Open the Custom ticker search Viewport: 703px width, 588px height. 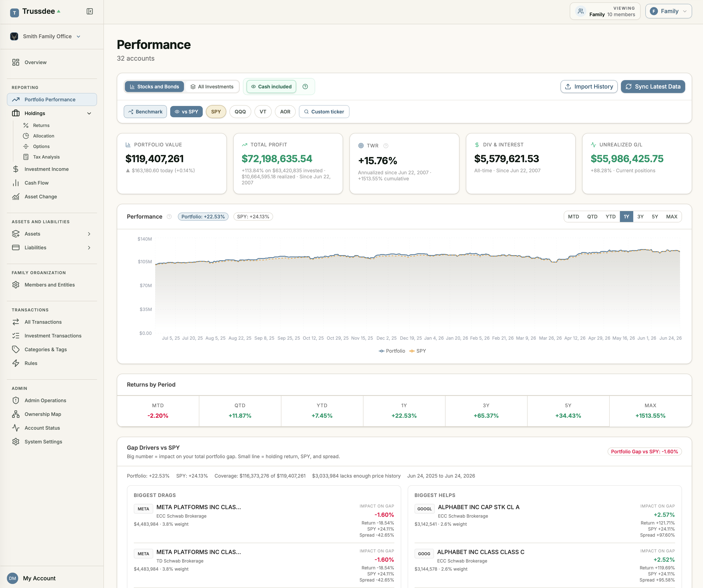324,111
